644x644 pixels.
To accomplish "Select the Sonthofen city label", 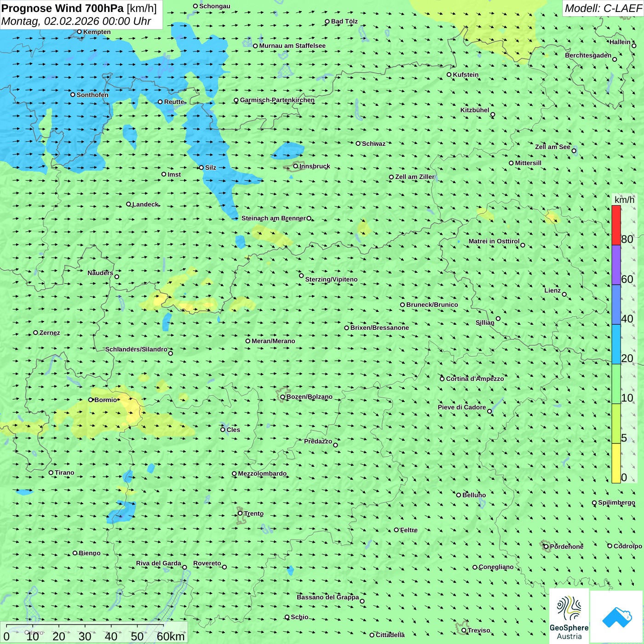I will point(92,95).
